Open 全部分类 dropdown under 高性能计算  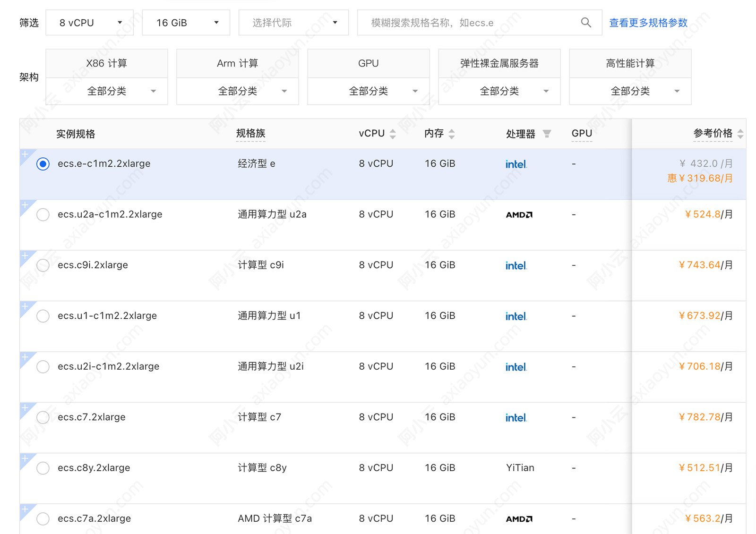click(x=630, y=91)
